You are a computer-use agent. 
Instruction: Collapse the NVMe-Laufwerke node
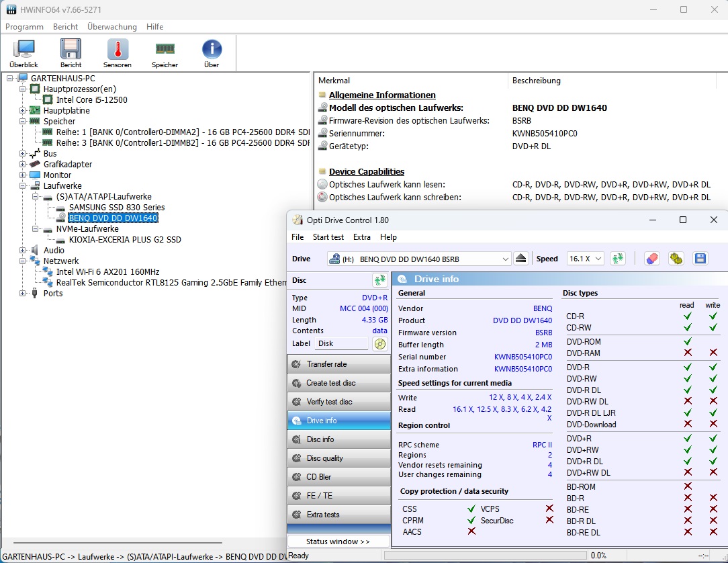click(35, 229)
